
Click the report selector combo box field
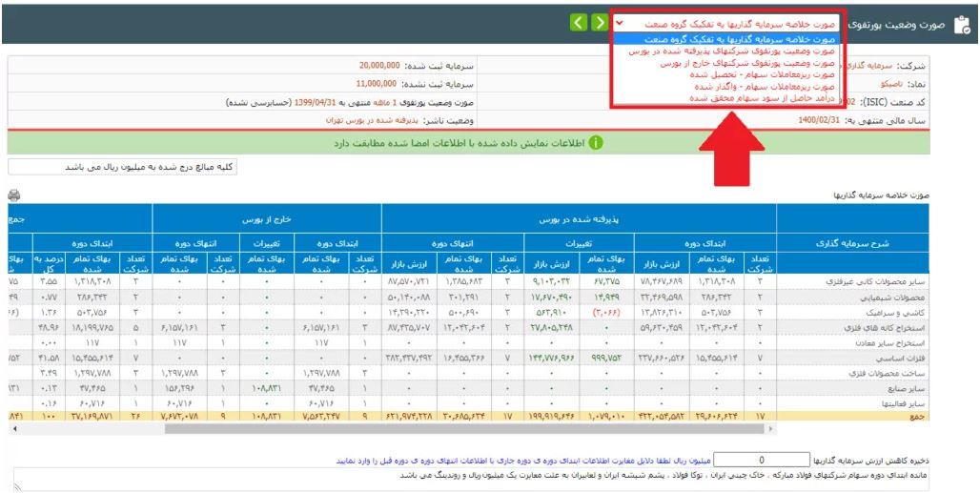click(725, 23)
